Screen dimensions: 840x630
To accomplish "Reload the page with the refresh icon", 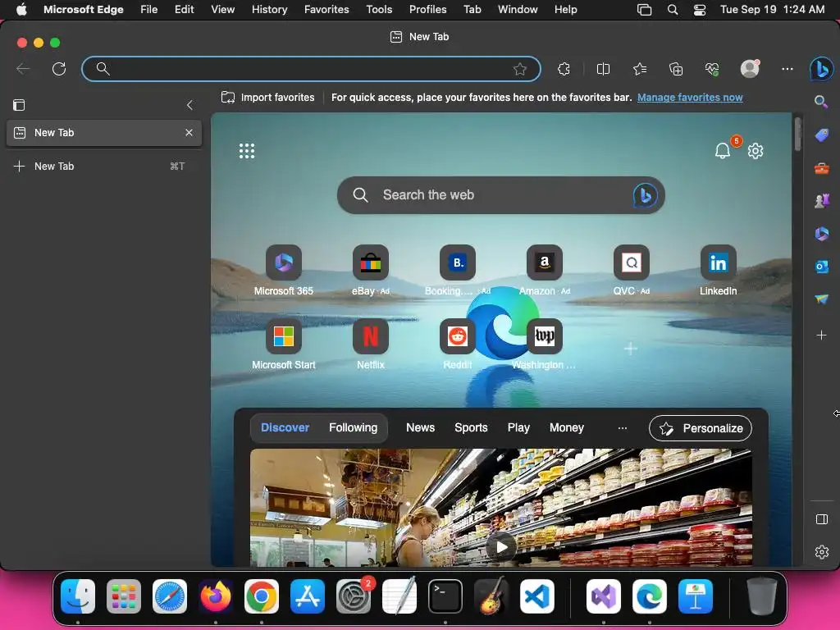I will tap(59, 69).
